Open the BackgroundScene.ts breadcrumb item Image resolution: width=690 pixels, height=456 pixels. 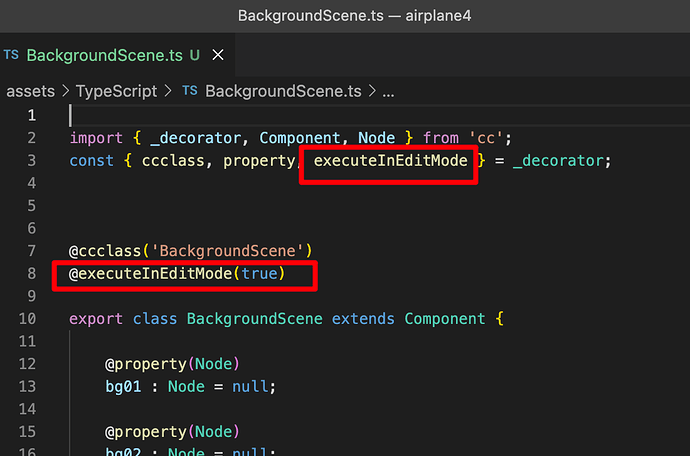point(283,91)
